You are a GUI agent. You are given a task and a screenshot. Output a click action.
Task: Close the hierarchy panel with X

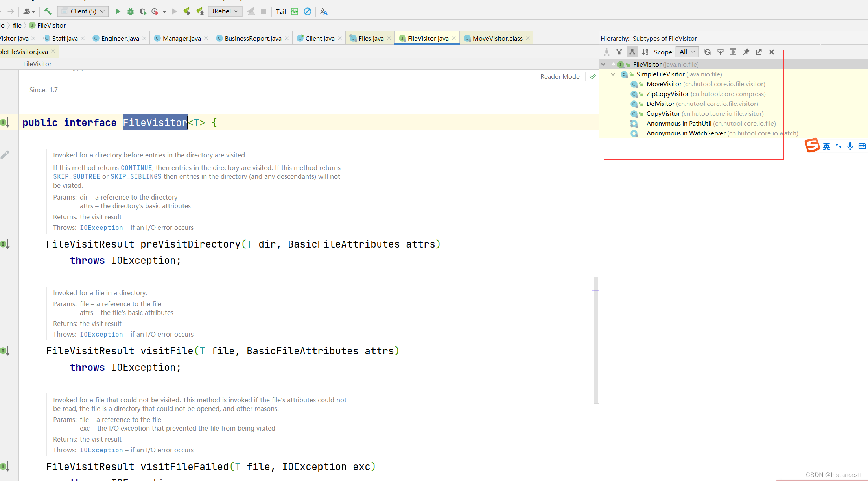[772, 52]
